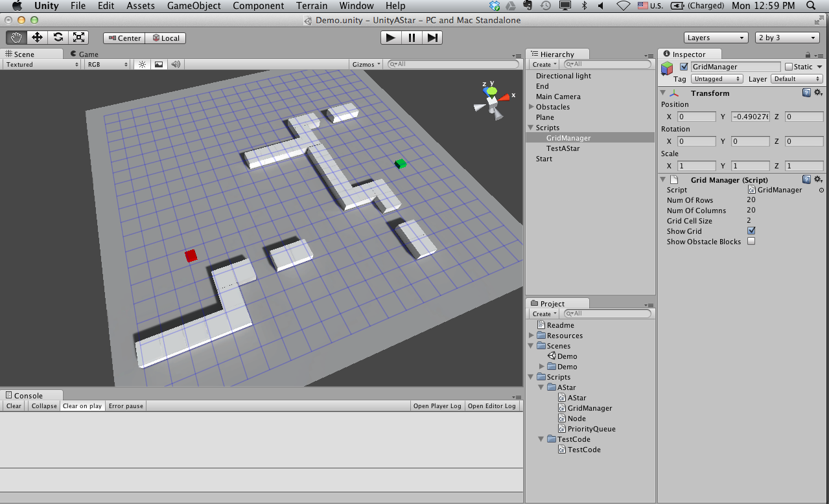This screenshot has width=829, height=504.
Task: Open the GameObject menu
Action: pyautogui.click(x=194, y=6)
